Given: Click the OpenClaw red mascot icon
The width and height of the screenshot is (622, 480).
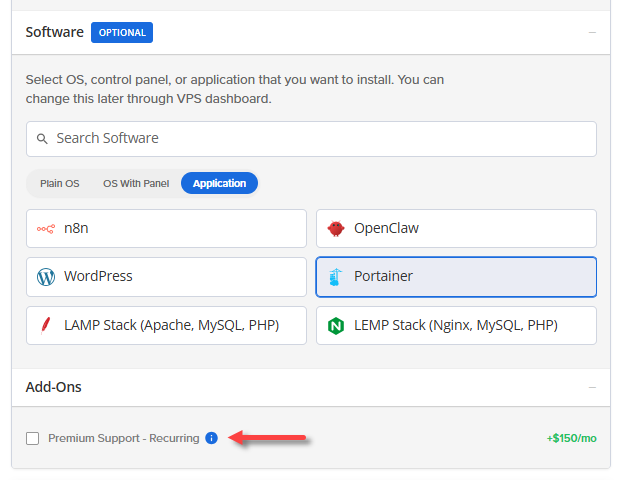Looking at the screenshot, I should pos(336,228).
